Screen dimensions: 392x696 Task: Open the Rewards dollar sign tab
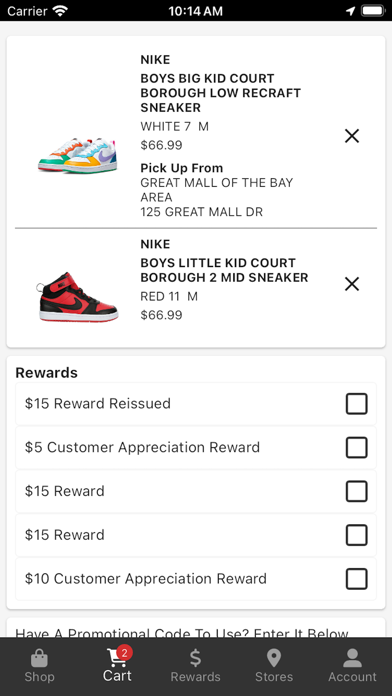click(x=196, y=667)
